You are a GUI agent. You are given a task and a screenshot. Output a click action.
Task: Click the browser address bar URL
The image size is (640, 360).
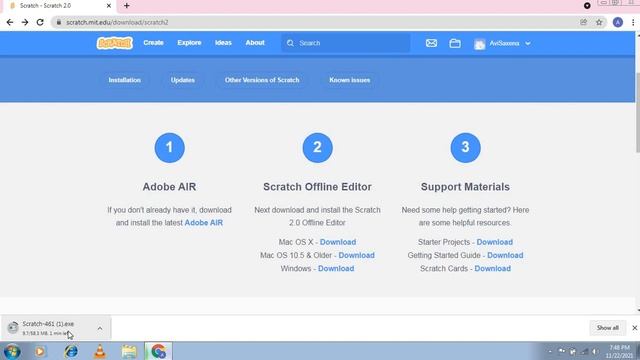coord(117,22)
